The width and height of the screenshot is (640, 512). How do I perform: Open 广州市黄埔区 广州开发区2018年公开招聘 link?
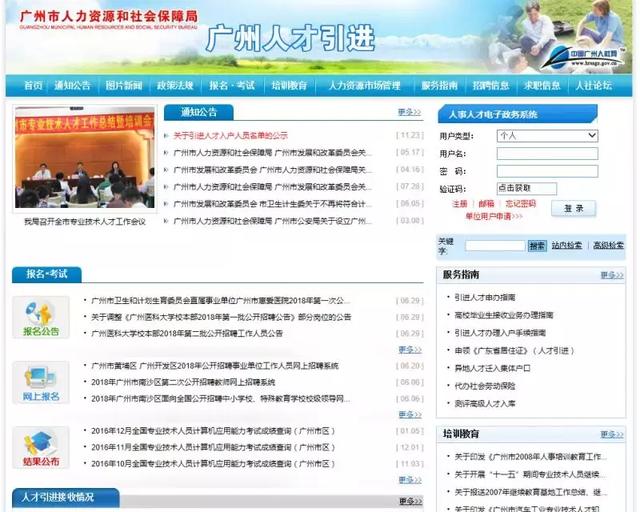click(x=215, y=366)
